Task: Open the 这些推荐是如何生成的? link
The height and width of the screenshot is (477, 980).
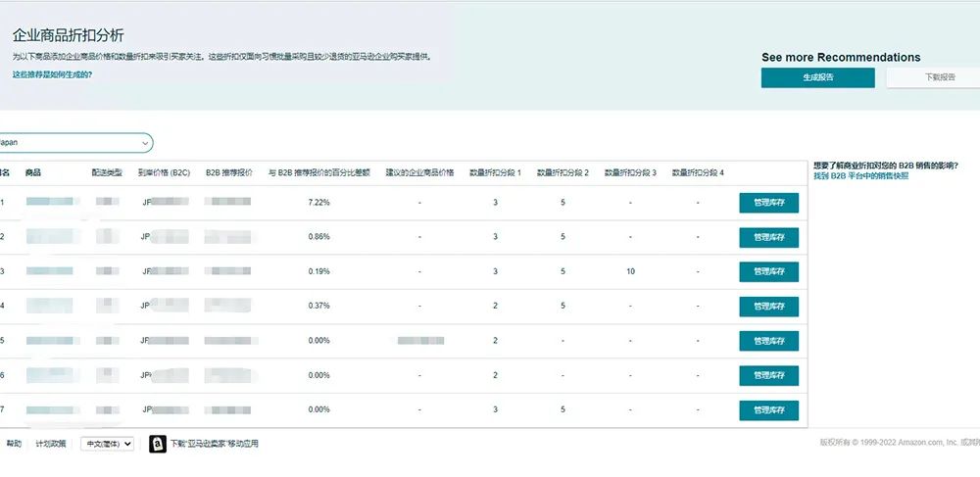Action: tap(52, 74)
